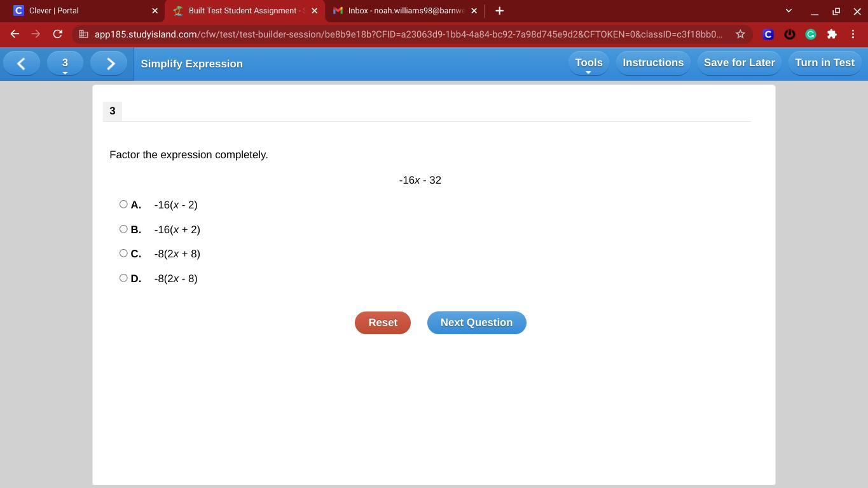The image size is (868, 488).
Task: Switch to the Gmail Inbox tab
Action: [x=405, y=11]
